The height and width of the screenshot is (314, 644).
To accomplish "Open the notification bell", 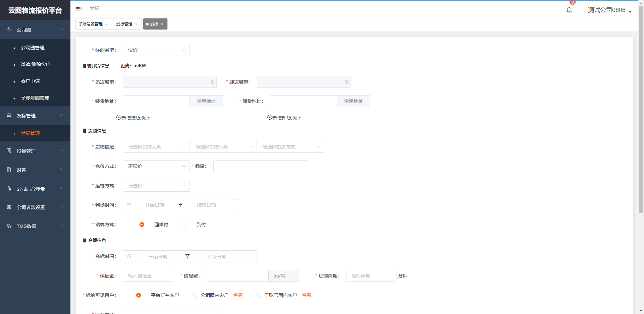I will [569, 10].
